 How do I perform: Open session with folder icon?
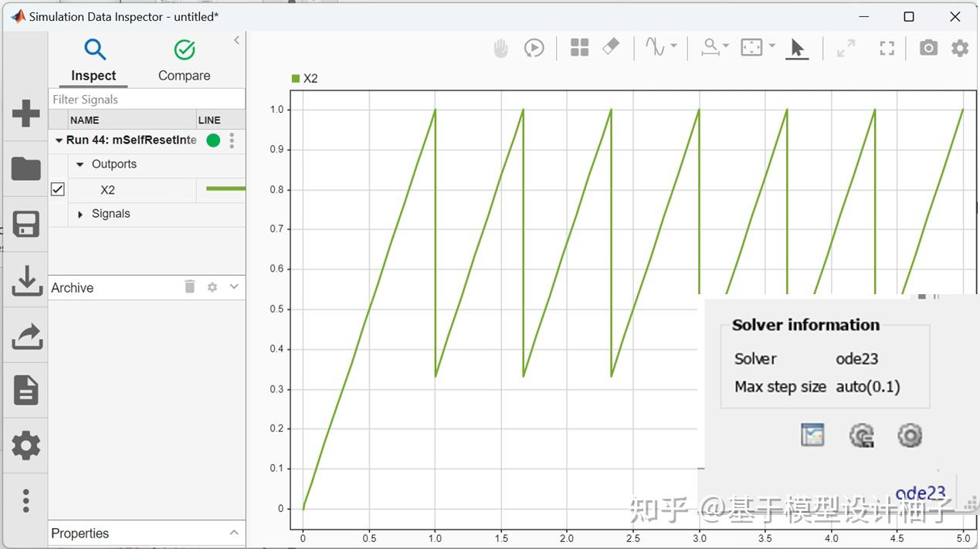tap(26, 168)
